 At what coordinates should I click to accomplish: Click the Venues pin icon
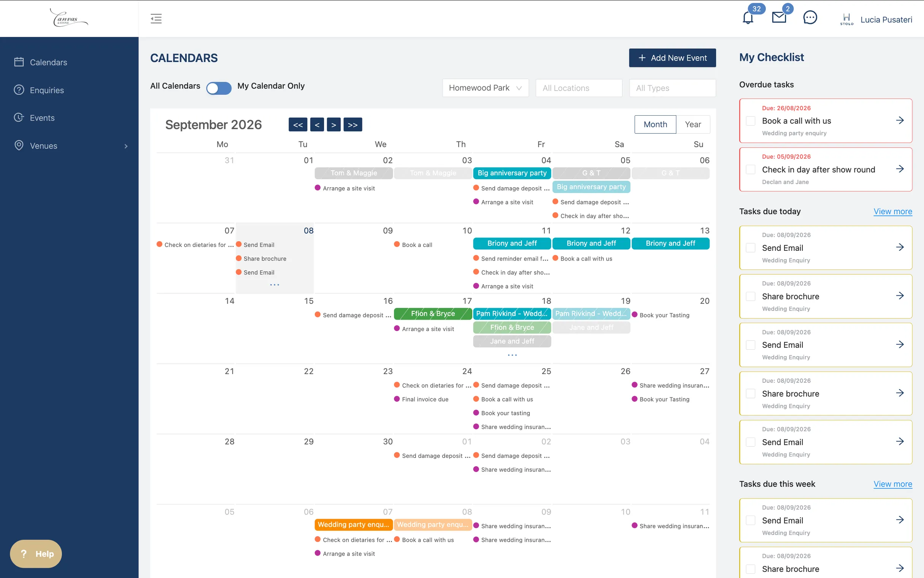click(19, 146)
